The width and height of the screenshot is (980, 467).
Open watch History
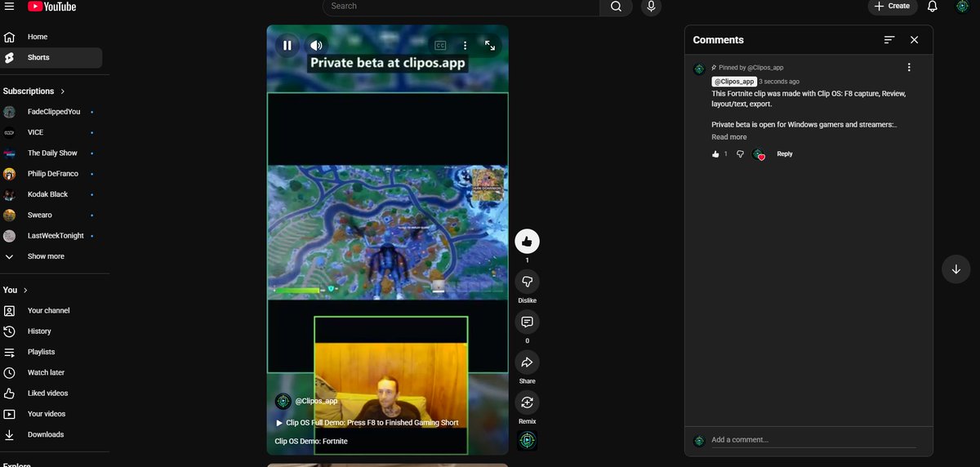click(51, 331)
